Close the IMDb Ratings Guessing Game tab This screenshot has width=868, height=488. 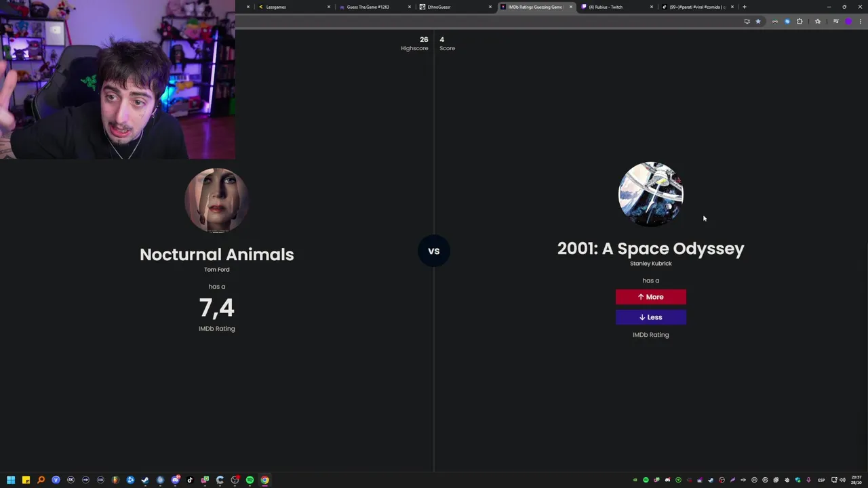(x=571, y=7)
